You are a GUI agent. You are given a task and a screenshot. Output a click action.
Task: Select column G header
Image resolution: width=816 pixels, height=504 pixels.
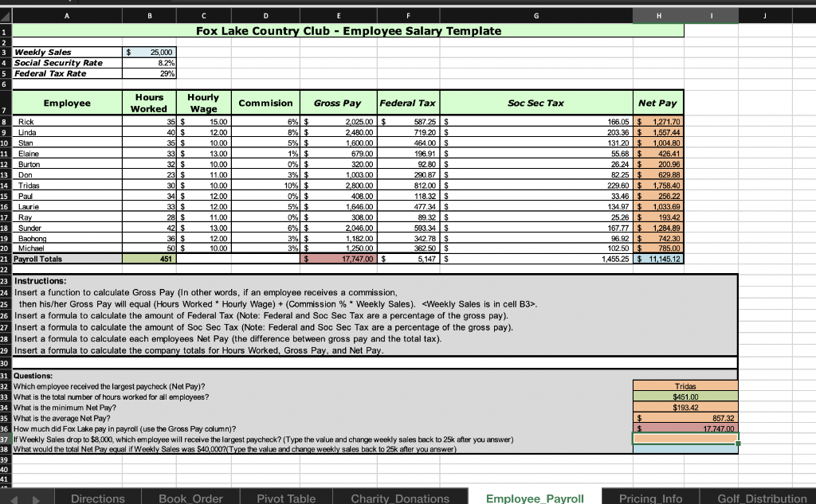pos(536,16)
